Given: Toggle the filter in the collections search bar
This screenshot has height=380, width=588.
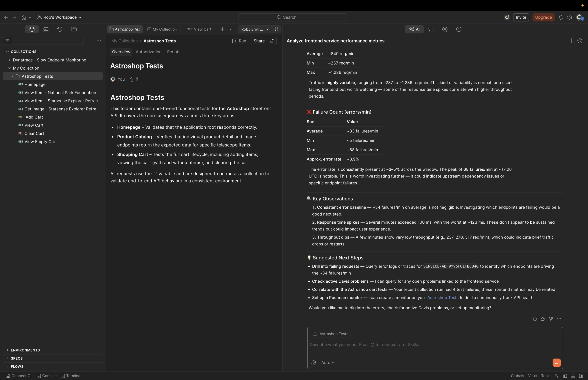Looking at the screenshot, I should [7, 41].
